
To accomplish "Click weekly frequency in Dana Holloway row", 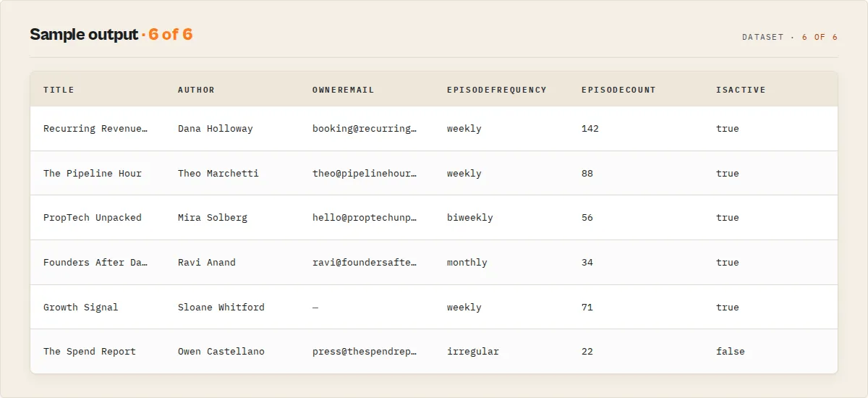I will point(464,129).
